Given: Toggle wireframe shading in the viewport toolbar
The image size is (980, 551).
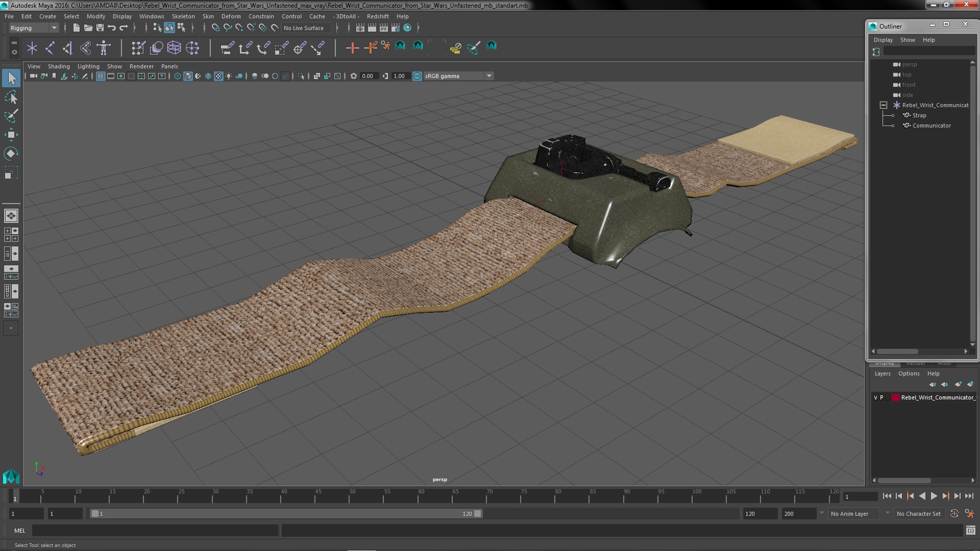Looking at the screenshot, I should pyautogui.click(x=178, y=76).
